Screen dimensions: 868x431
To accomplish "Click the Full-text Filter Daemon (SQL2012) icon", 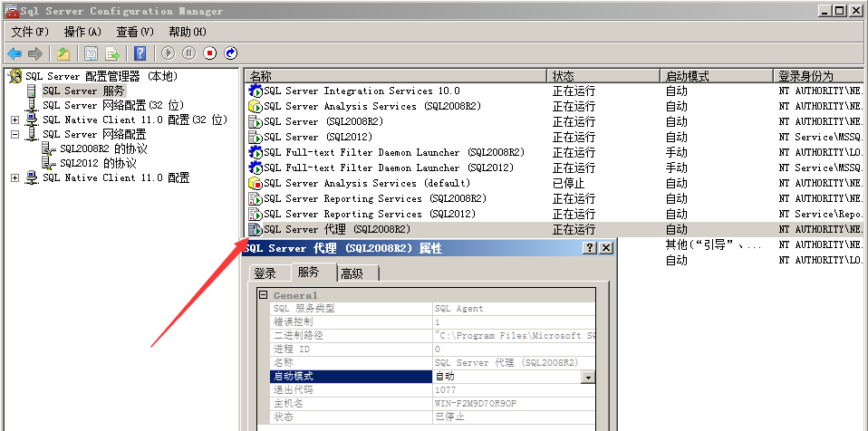I will (256, 168).
